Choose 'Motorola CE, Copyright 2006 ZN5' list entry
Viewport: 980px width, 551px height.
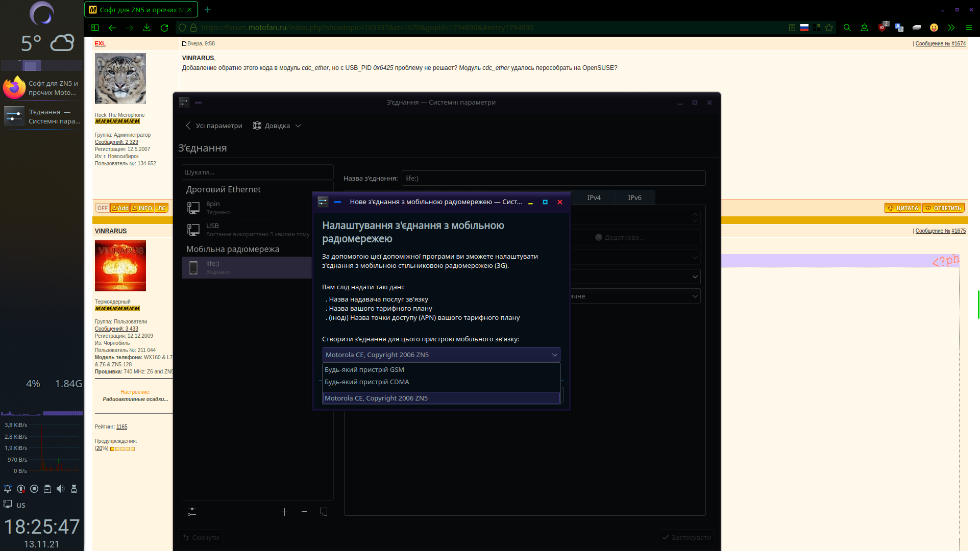441,398
